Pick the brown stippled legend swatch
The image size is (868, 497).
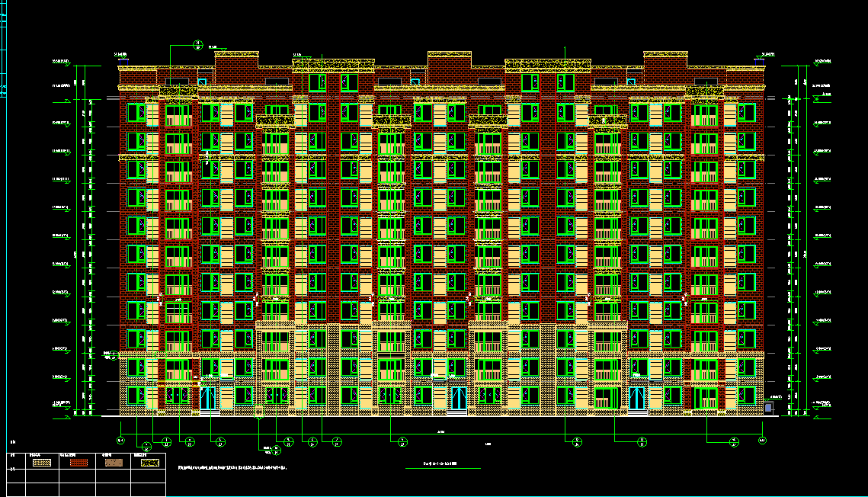[114, 461]
